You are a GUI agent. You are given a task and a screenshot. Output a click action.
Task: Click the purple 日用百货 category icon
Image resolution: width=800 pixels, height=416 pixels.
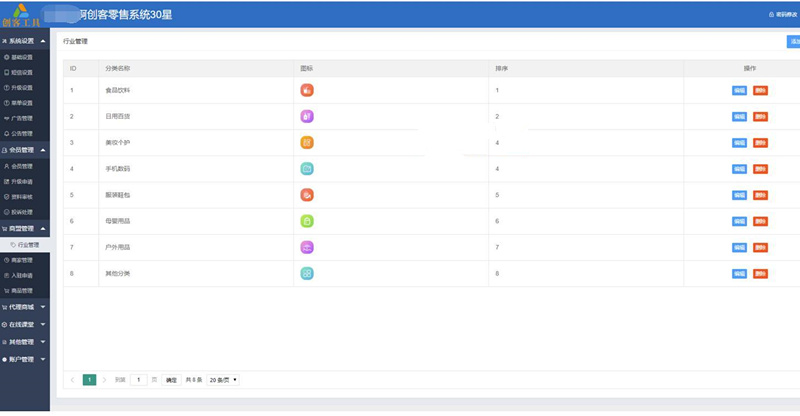[x=307, y=116]
